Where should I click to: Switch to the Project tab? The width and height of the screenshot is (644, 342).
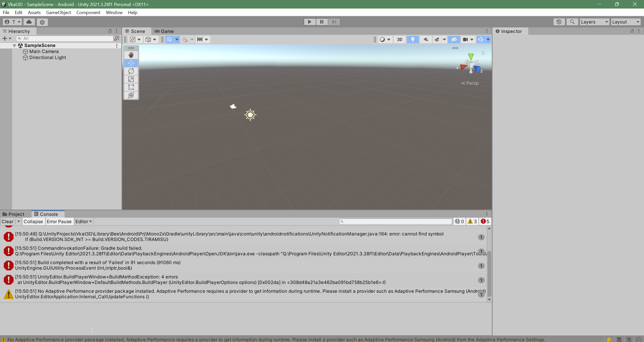pos(14,214)
